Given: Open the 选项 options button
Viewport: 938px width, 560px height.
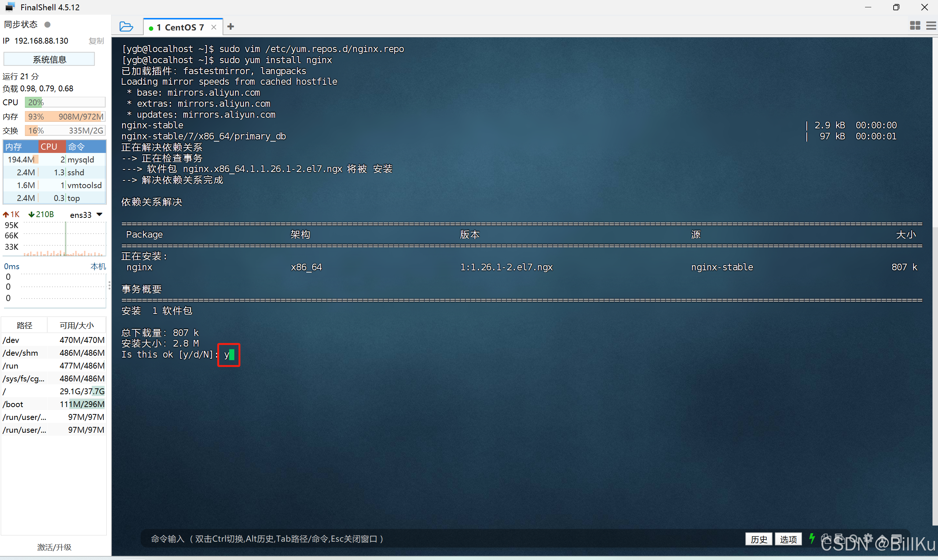Looking at the screenshot, I should 788,539.
